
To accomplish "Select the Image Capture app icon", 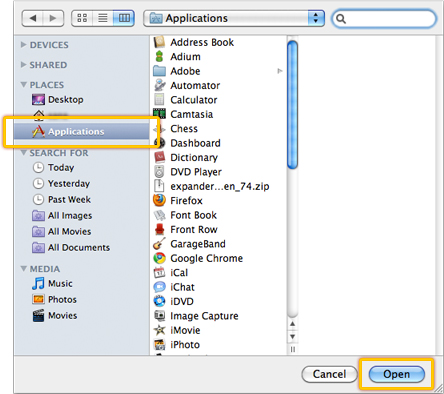I will pos(159,316).
